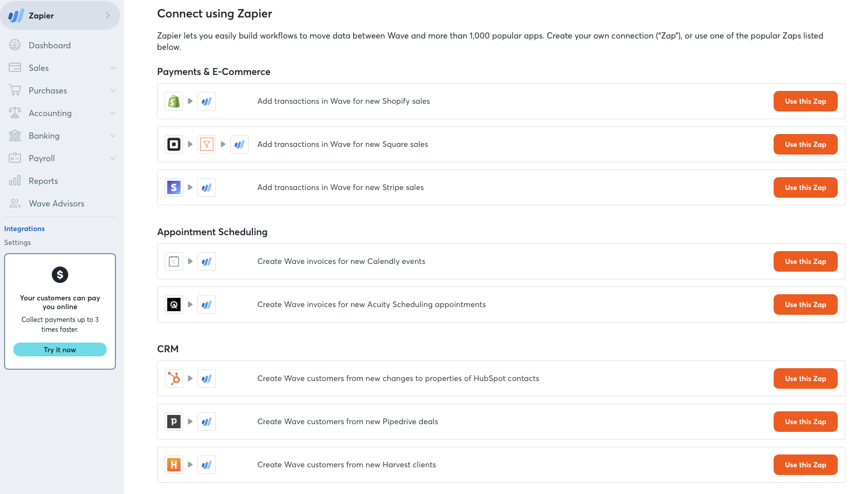
Task: Click the Harvest app icon
Action: point(174,465)
